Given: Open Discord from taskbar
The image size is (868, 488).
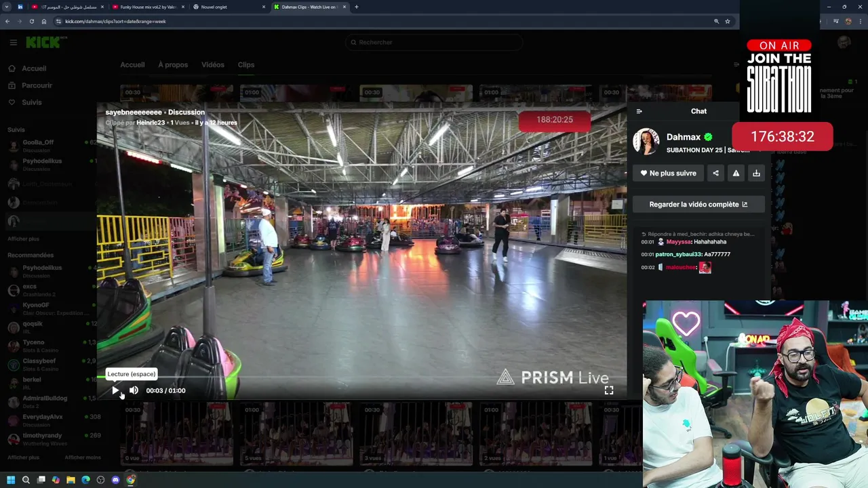Looking at the screenshot, I should pos(115,480).
